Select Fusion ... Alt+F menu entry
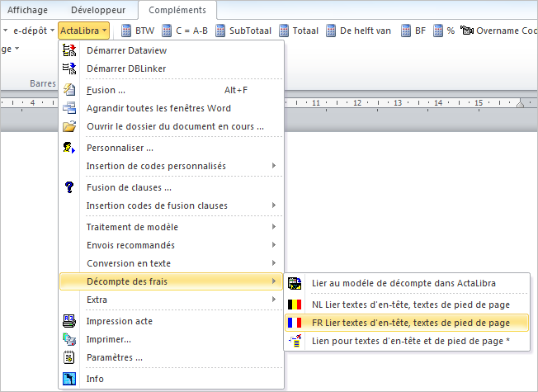The image size is (538, 392). point(171,90)
